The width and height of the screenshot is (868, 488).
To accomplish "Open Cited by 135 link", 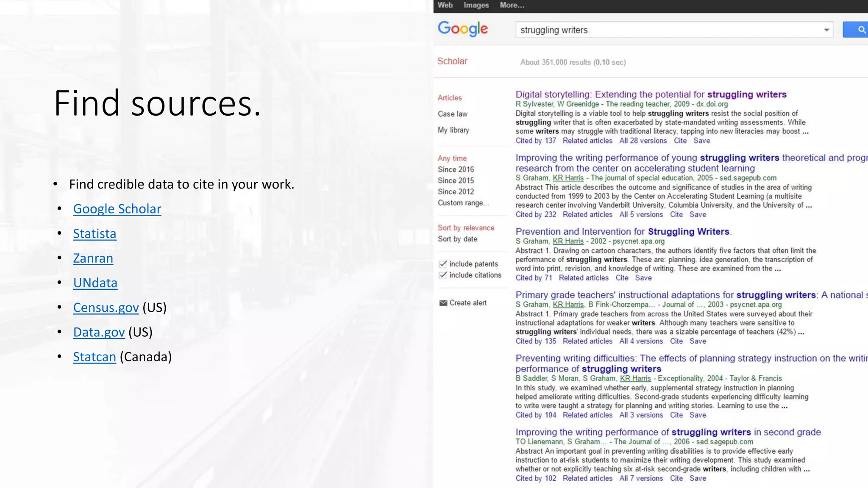I will click(x=536, y=341).
